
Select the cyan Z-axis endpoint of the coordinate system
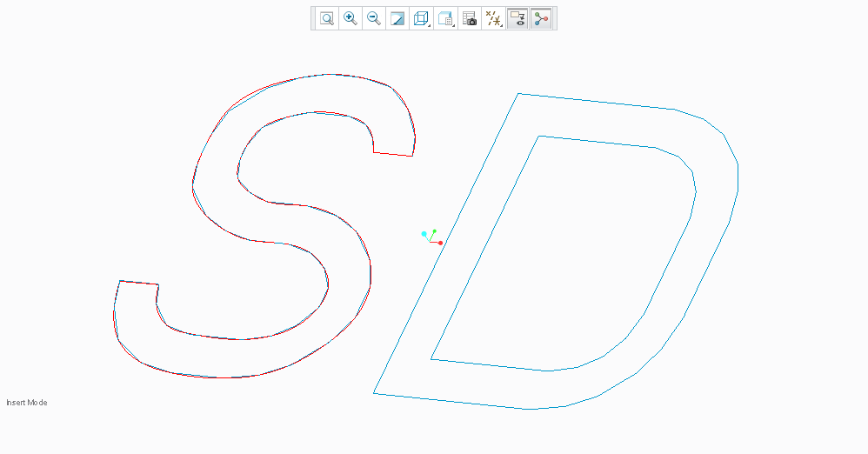424,234
